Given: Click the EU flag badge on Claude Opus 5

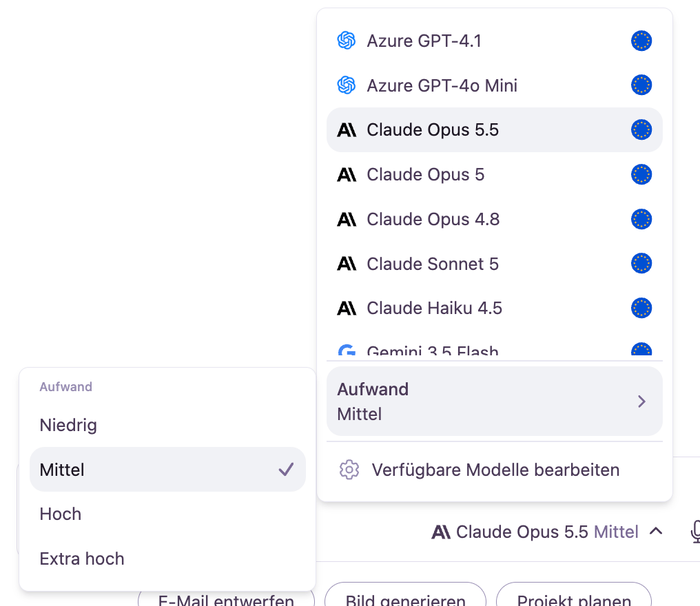Looking at the screenshot, I should tap(641, 174).
